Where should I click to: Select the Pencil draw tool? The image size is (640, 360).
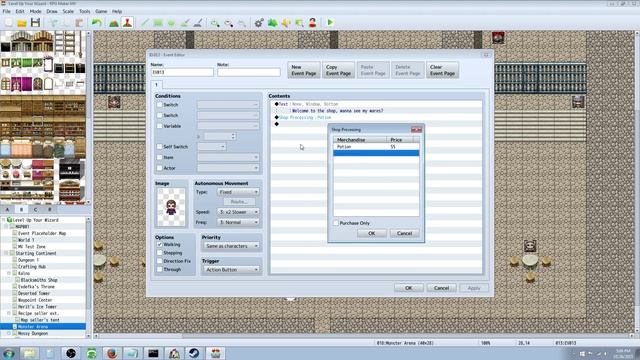pos(144,23)
